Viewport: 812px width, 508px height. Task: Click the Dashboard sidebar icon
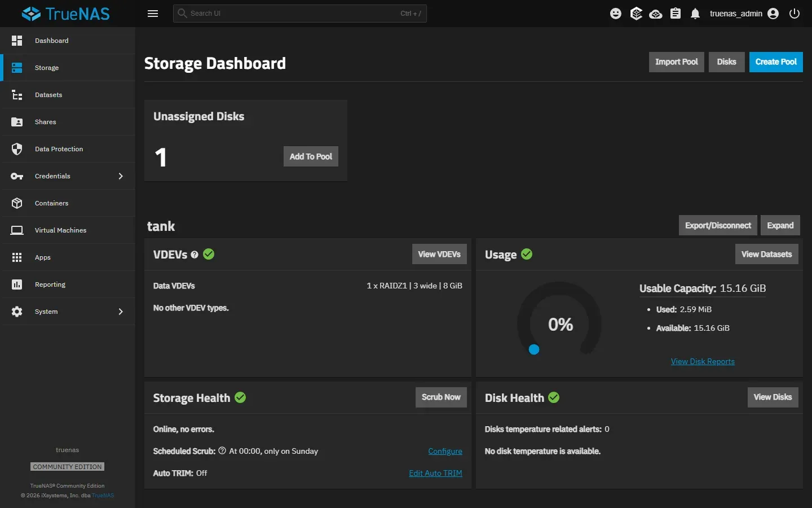(x=17, y=41)
